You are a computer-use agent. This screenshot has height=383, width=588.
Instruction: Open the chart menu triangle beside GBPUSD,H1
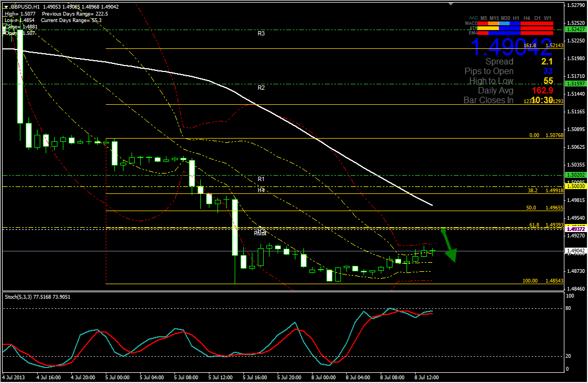coord(6,7)
